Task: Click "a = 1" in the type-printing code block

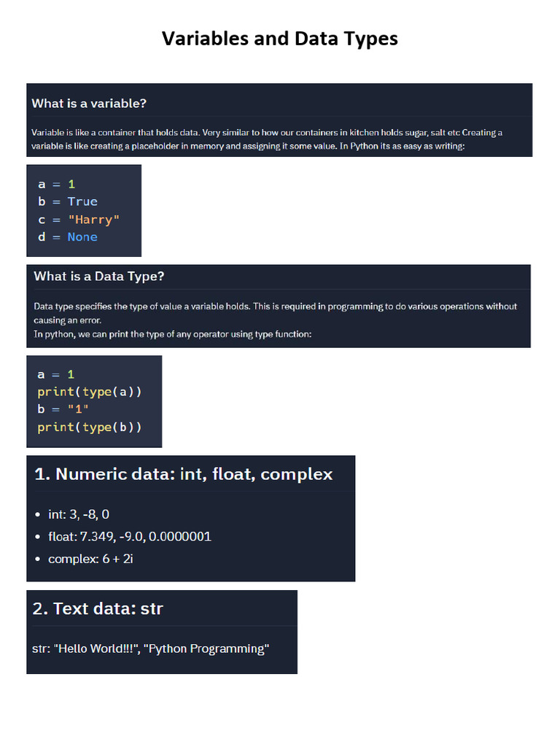Action: (x=56, y=374)
